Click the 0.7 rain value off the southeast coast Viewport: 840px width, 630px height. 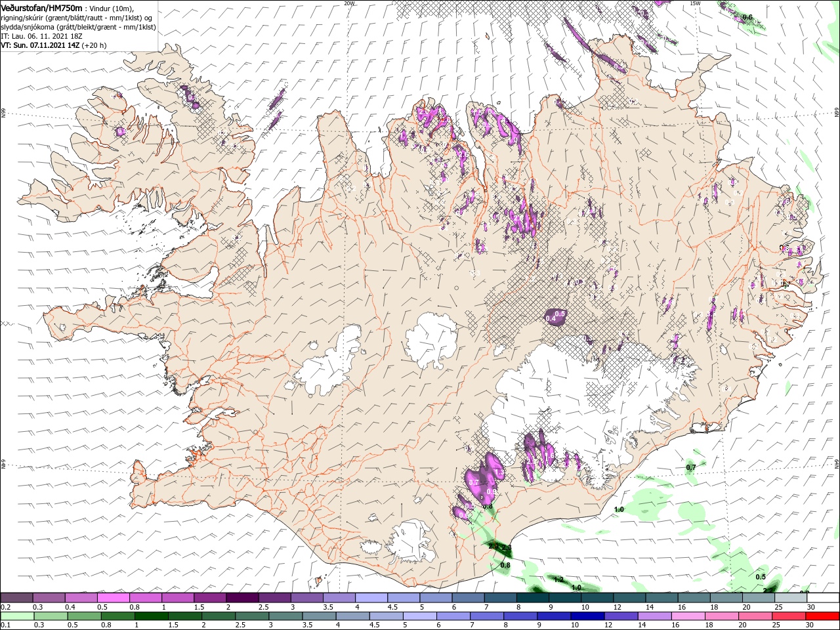point(691,467)
